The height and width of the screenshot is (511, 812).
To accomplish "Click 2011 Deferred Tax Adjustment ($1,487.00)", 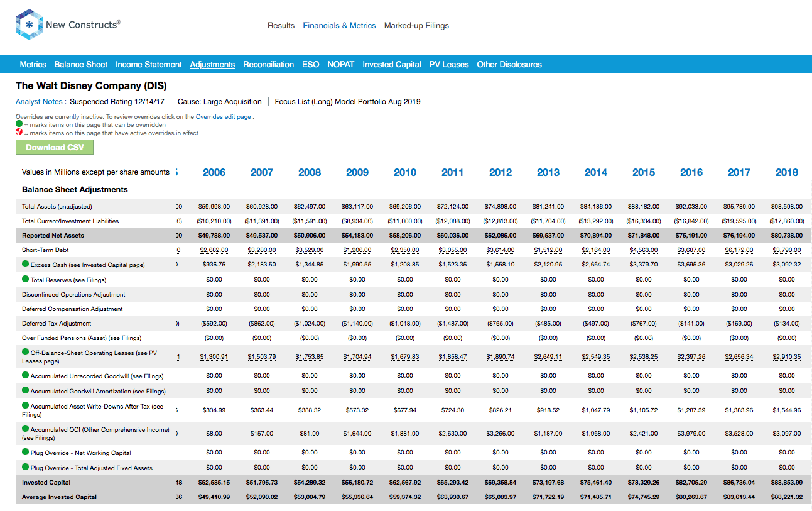I will pos(453,324).
